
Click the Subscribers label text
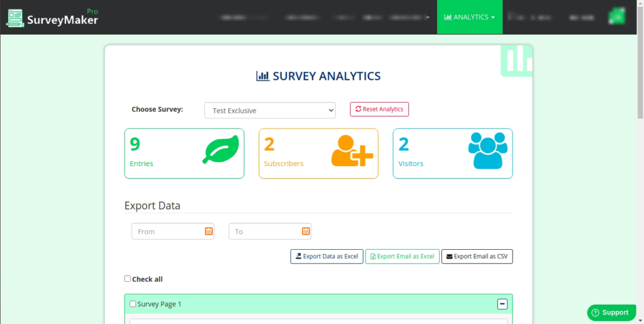coord(284,164)
